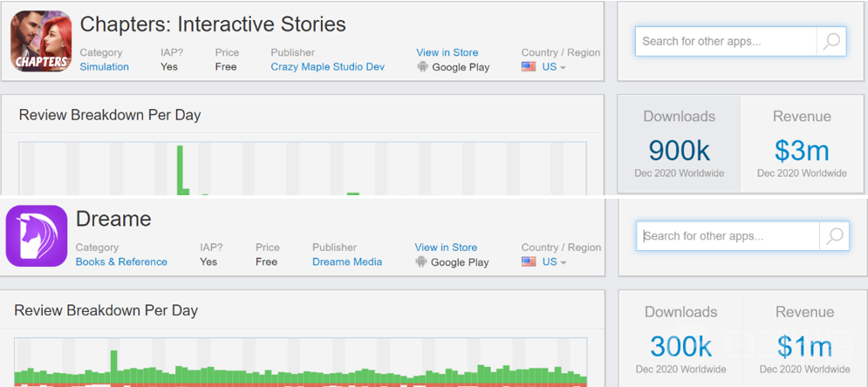Click the Chapters: Interactive Stories title
This screenshot has height=387, width=868.
213,24
